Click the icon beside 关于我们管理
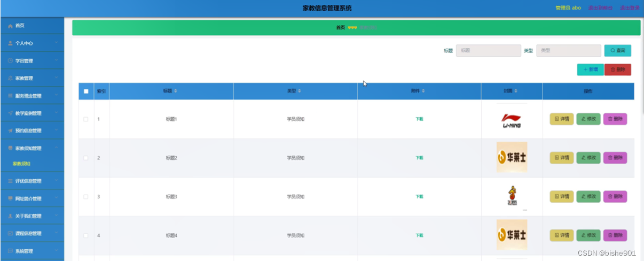The image size is (644, 261). (10, 216)
